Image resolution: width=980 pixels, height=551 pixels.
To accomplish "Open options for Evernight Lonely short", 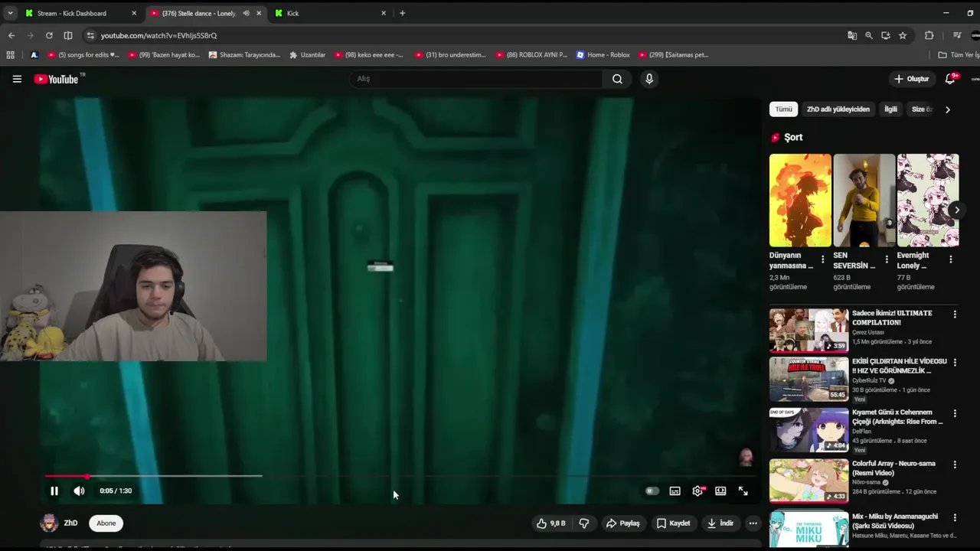I will [951, 259].
